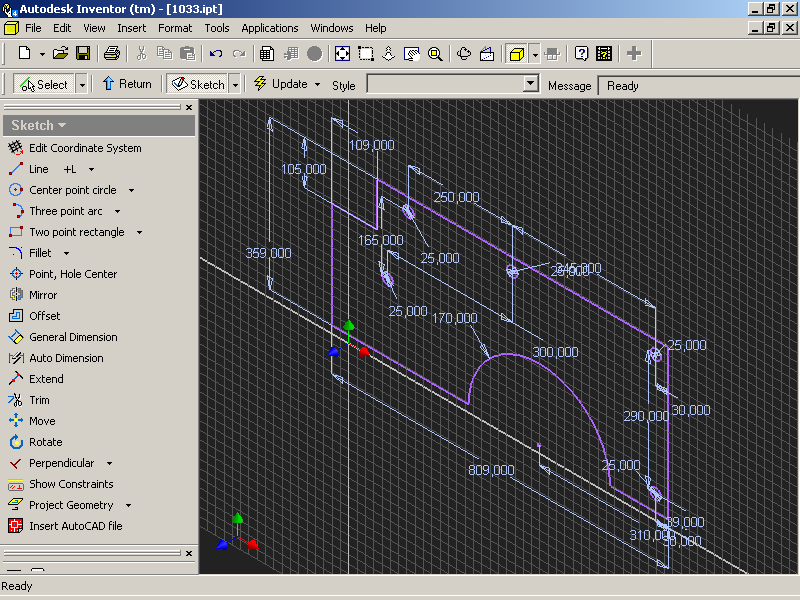Open the Tools menu
Image resolution: width=800 pixels, height=600 pixels.
click(x=217, y=28)
